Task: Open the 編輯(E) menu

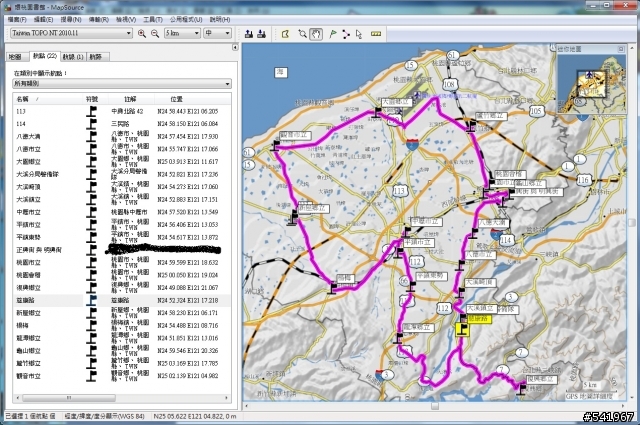Action: [43, 19]
